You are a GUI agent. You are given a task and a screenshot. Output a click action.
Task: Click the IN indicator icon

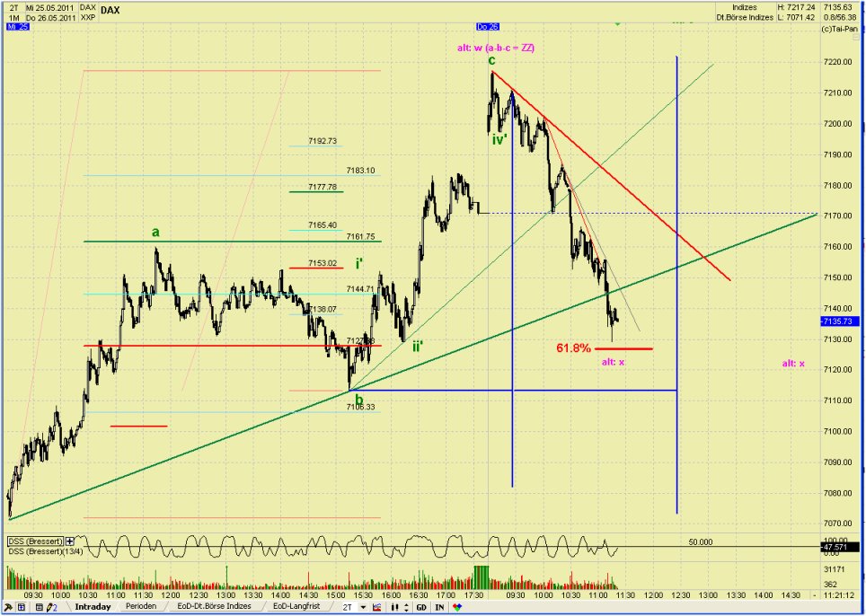coord(438,607)
